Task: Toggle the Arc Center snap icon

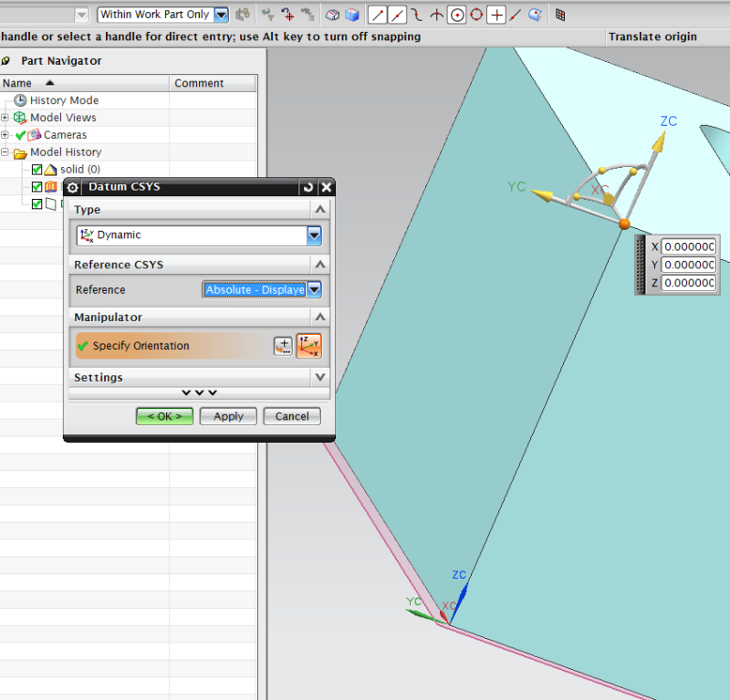Action: tap(457, 15)
